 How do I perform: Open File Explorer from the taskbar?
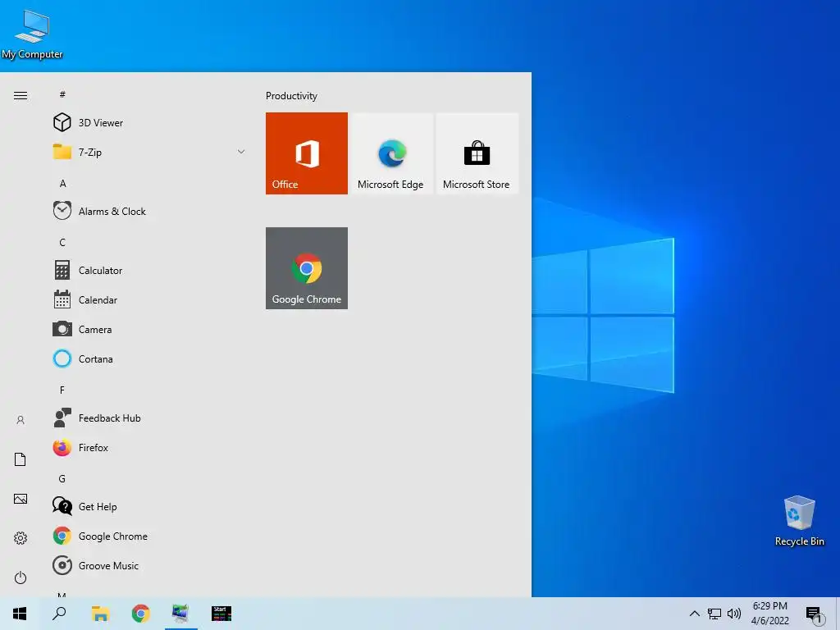click(100, 614)
